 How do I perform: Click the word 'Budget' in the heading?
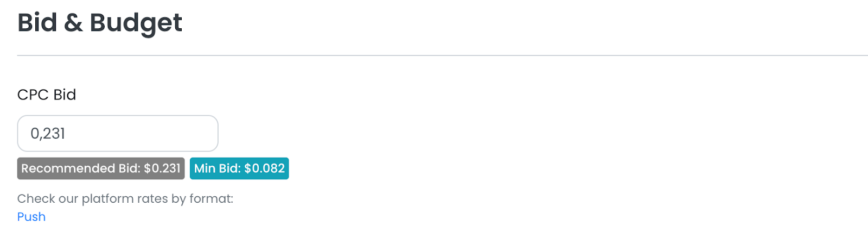coord(136,23)
